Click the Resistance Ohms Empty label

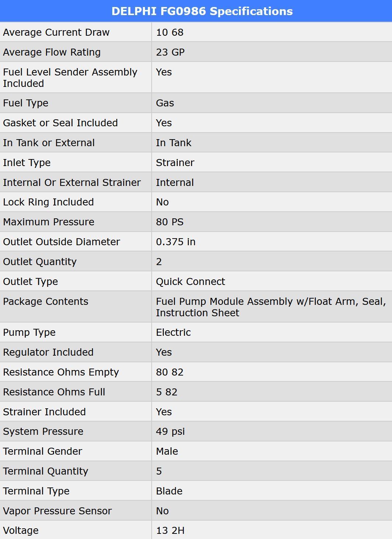point(61,372)
